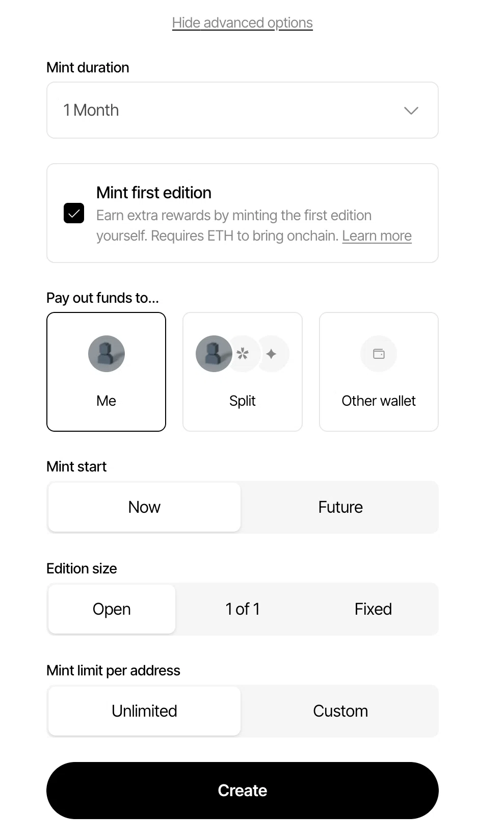Click the chevron arrow in Mint duration
Viewport: 504px width, 840px height.
411,111
